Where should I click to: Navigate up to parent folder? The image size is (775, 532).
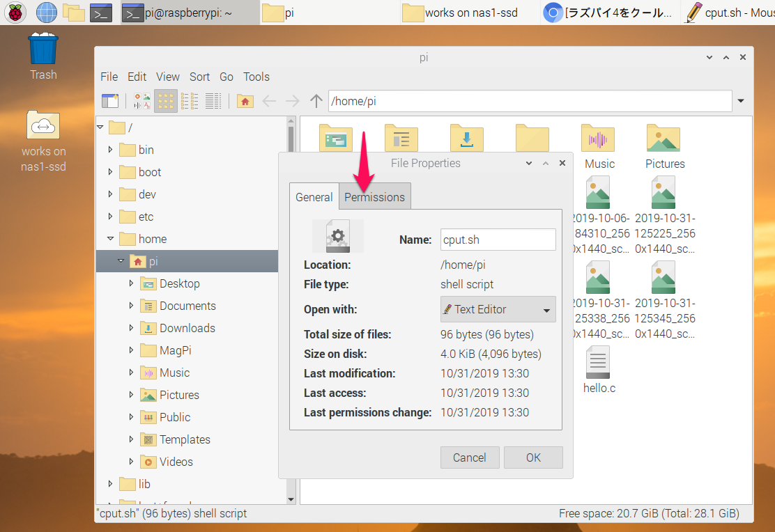point(316,101)
